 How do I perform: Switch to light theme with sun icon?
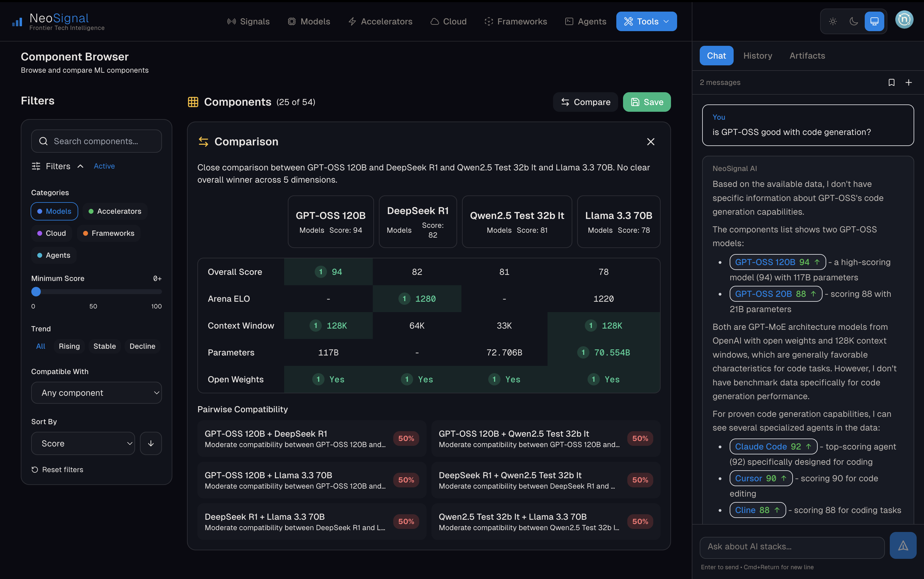click(x=833, y=21)
